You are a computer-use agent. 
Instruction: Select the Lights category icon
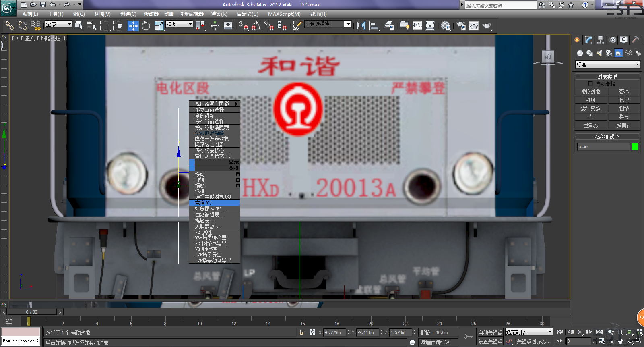tap(599, 53)
